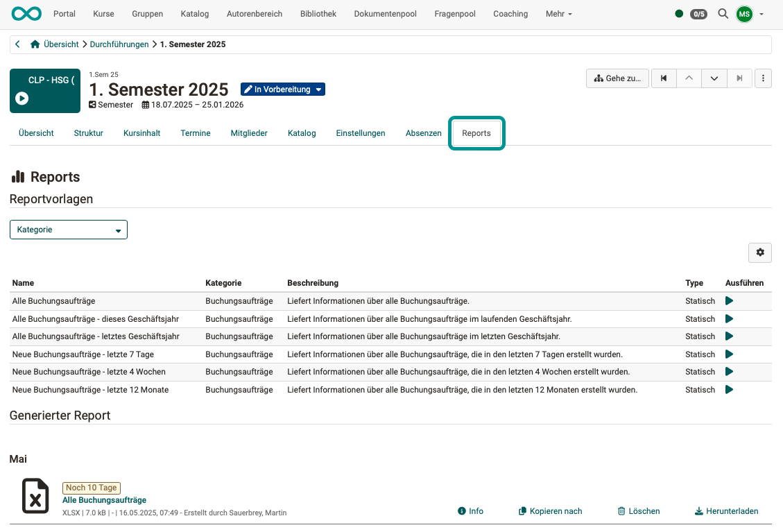This screenshot has width=783, height=532.
Task: Open the Einstellungen tab
Action: [x=361, y=132]
